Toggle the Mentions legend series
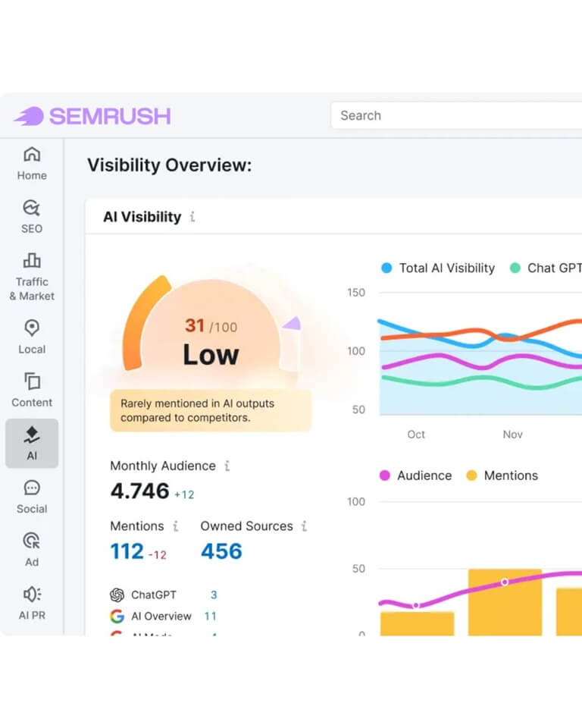Viewport: 582px width, 728px height. (x=502, y=475)
